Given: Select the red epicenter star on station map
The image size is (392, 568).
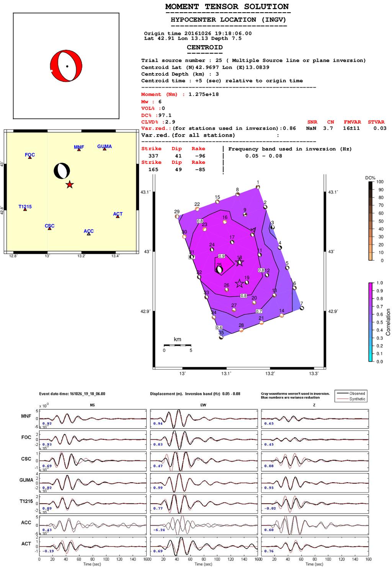Looking at the screenshot, I should click(x=69, y=185).
